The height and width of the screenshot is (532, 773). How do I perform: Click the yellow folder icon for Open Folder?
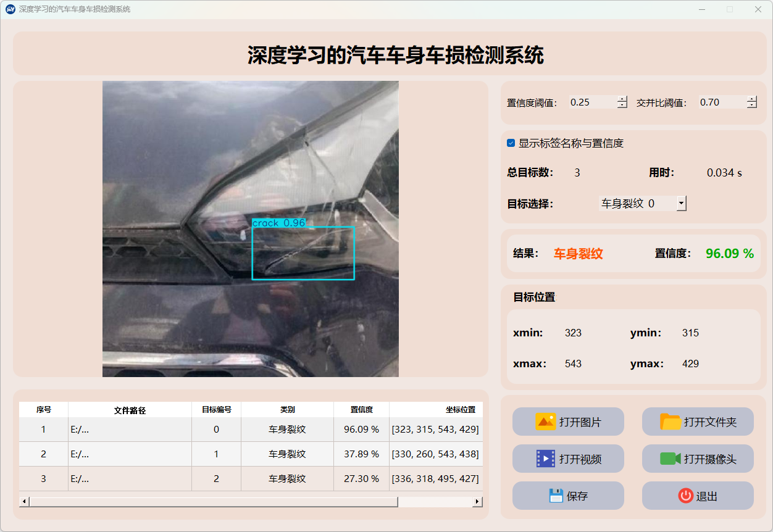pos(671,422)
